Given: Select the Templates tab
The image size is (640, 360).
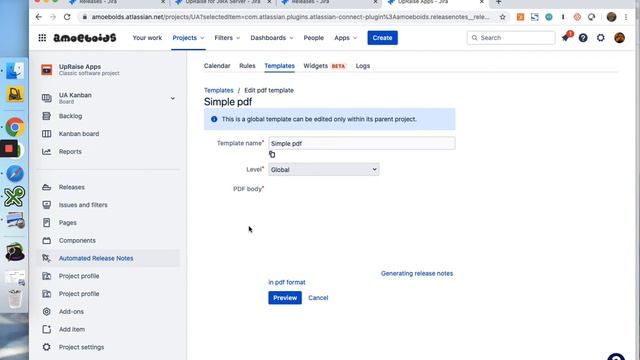Looking at the screenshot, I should tap(279, 66).
